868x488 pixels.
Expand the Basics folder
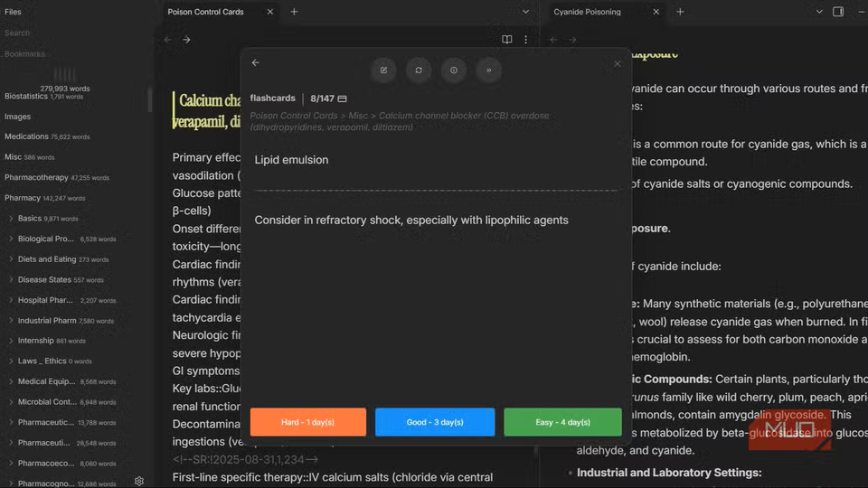[x=11, y=219]
